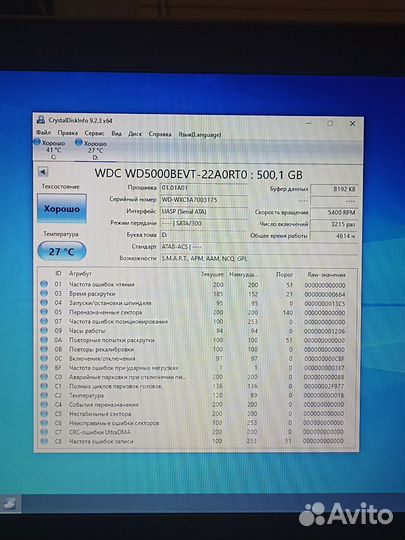Screen dimensions: 405x540
Task: Click raw value 00000002F977
Action: coord(324,386)
